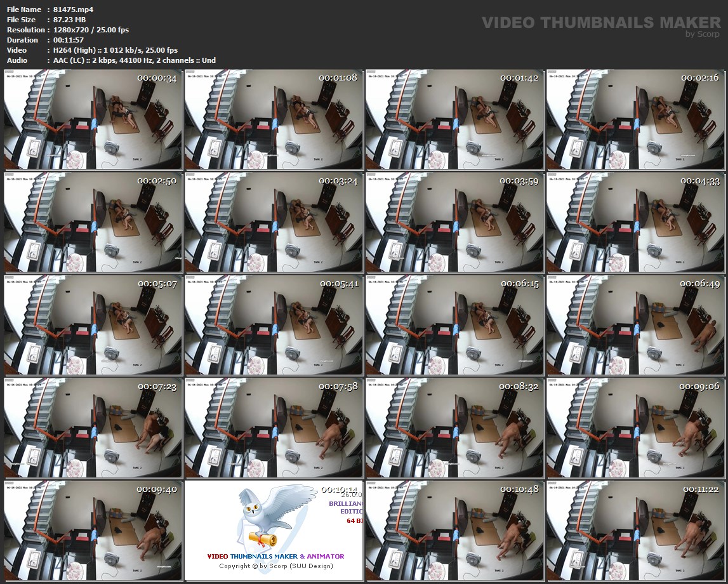Viewport: 728px width, 584px height.
Task: Click the resolution value 1280x720 / 25.00 fps
Action: point(91,30)
